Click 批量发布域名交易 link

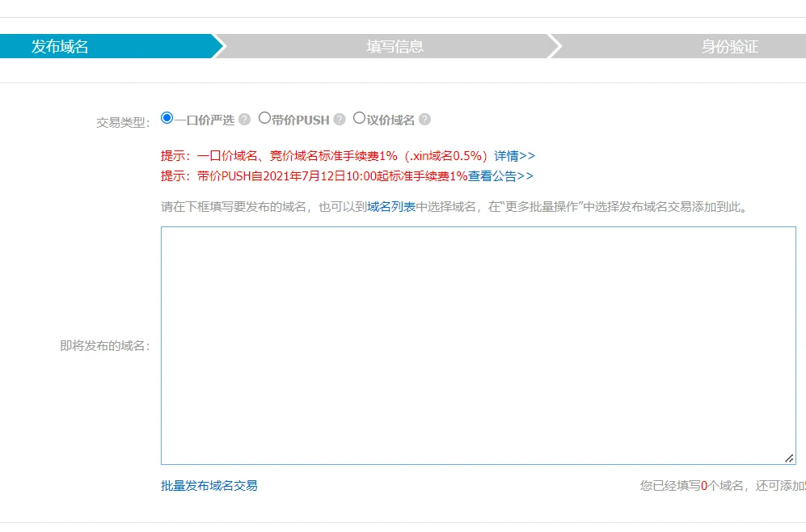pos(209,486)
